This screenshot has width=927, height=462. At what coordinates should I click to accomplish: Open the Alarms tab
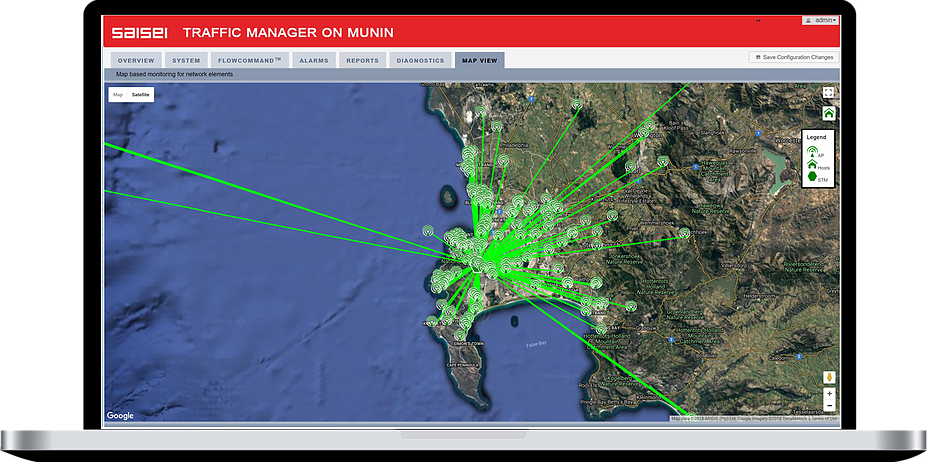[x=314, y=60]
